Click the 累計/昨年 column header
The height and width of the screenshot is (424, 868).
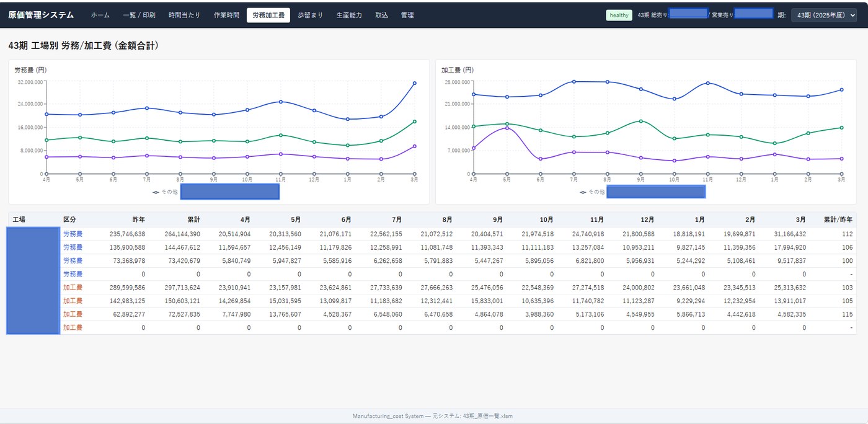(838, 219)
